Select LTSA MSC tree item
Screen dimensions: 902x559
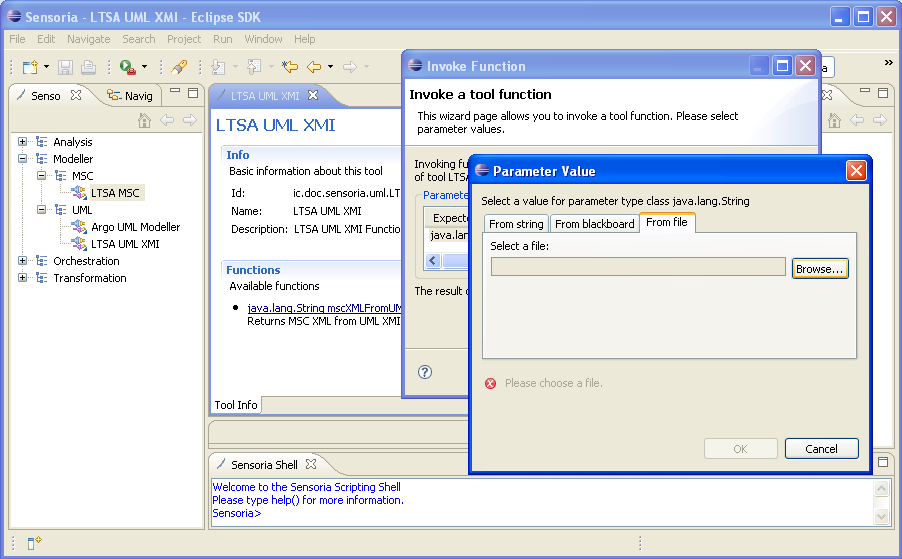(x=115, y=193)
